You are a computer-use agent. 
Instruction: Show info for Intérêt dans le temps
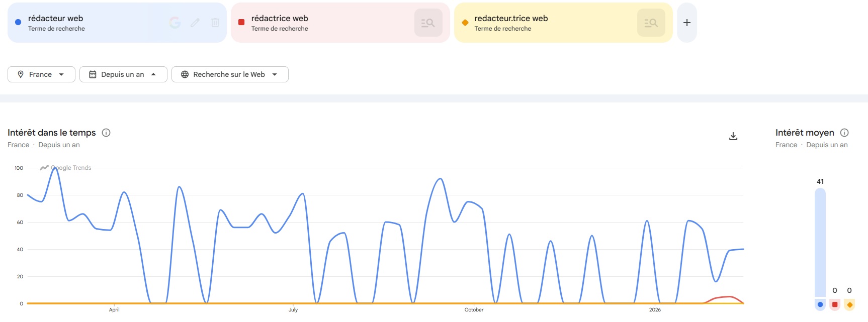tap(106, 133)
